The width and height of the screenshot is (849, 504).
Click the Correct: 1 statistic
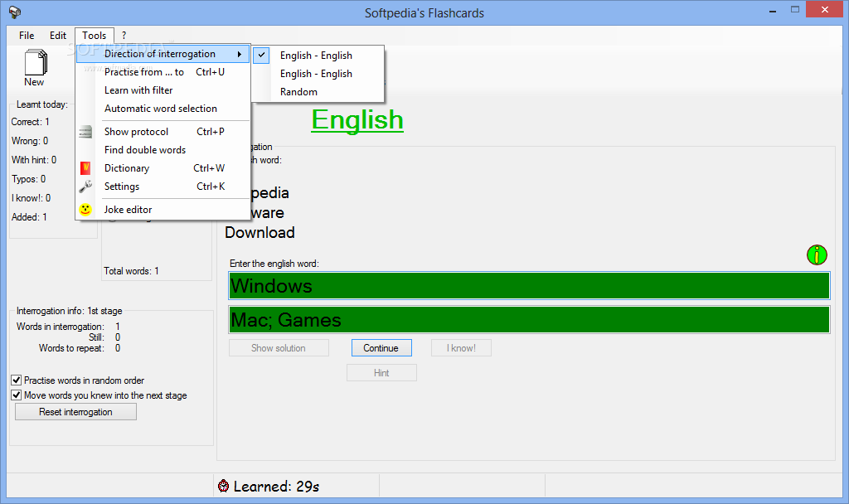coord(31,122)
